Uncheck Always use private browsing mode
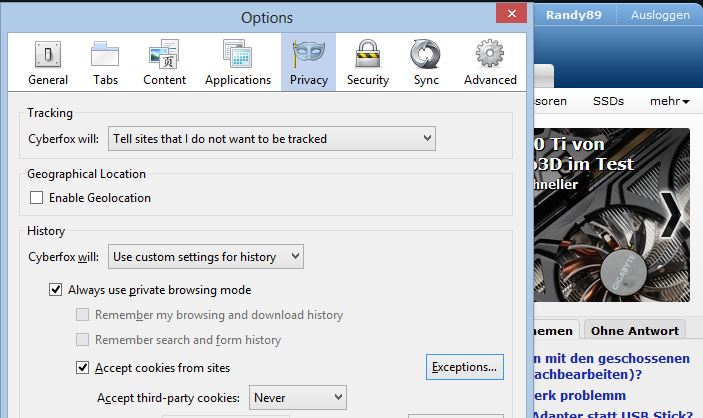This screenshot has width=703, height=418. click(56, 290)
